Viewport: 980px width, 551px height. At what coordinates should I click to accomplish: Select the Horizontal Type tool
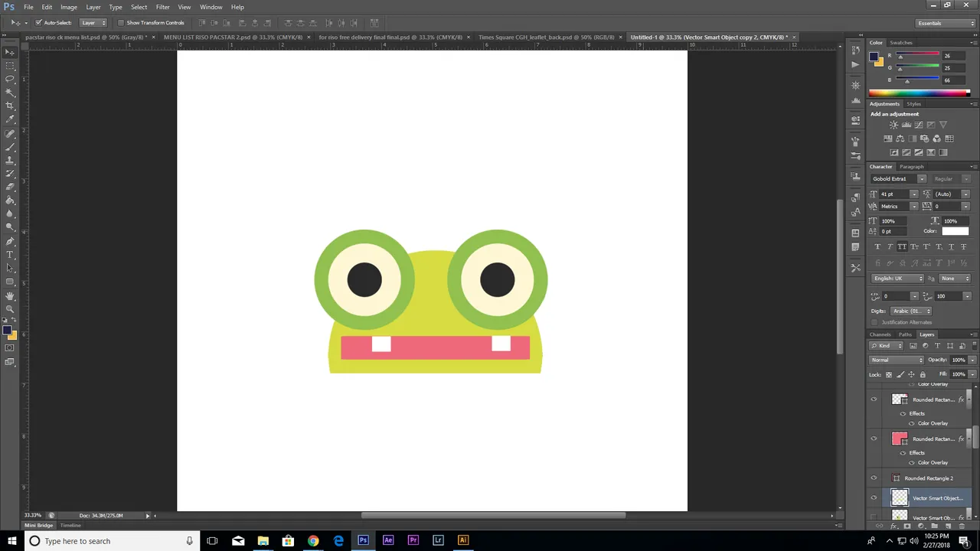(10, 254)
